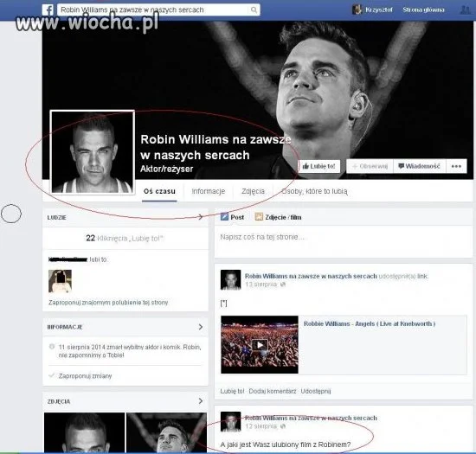Click the public globe icon on 12 sierpnia post
476x454 pixels.
tap(283, 426)
